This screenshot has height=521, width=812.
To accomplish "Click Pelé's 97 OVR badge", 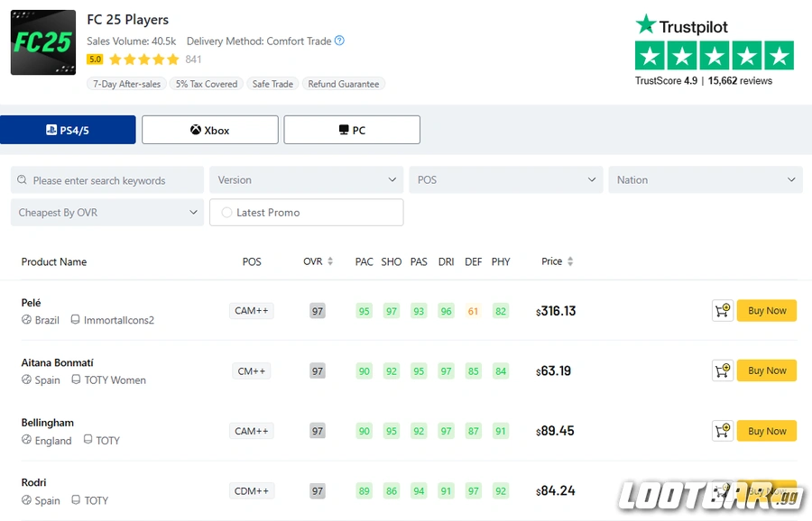I will point(318,311).
